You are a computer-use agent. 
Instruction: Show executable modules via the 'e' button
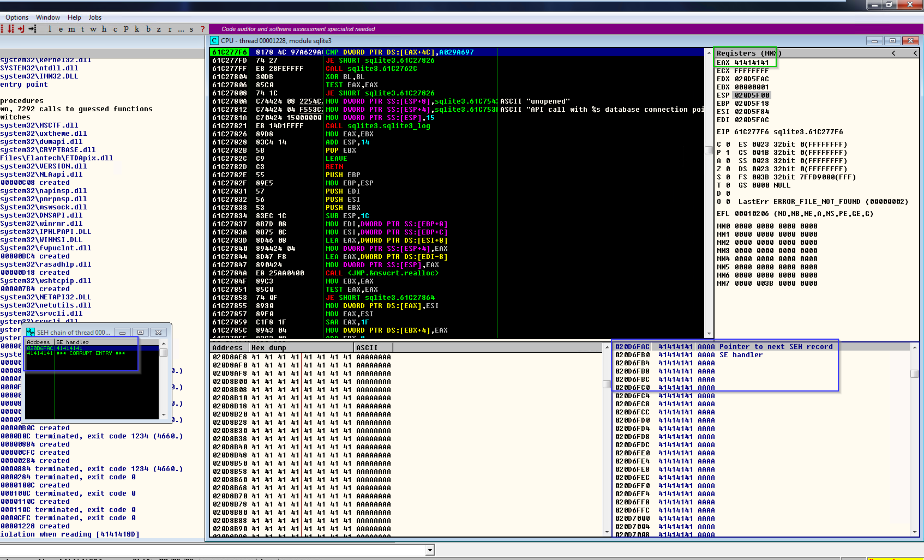61,29
